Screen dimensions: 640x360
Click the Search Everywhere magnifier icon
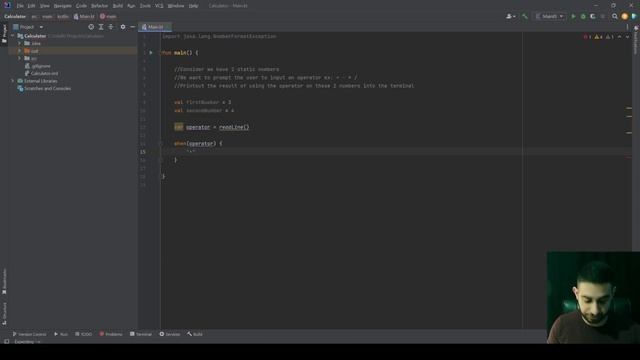click(x=615, y=17)
